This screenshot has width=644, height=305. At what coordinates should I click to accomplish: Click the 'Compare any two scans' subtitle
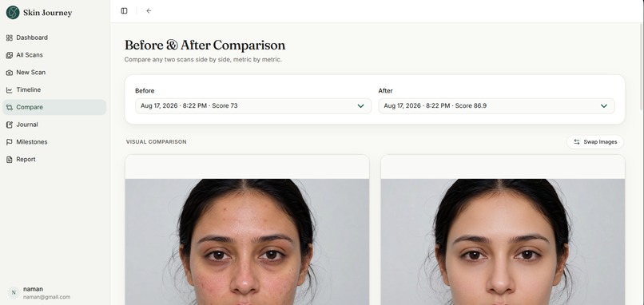click(203, 60)
